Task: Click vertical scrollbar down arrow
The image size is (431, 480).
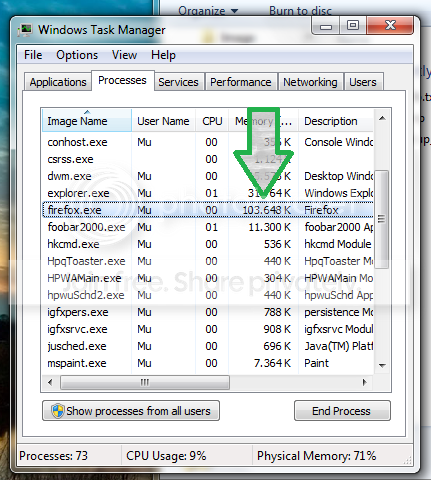Action: point(382,366)
